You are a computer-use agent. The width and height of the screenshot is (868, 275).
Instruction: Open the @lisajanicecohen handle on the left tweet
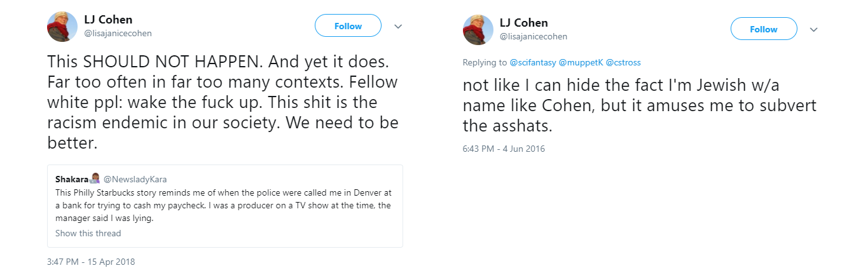(118, 33)
